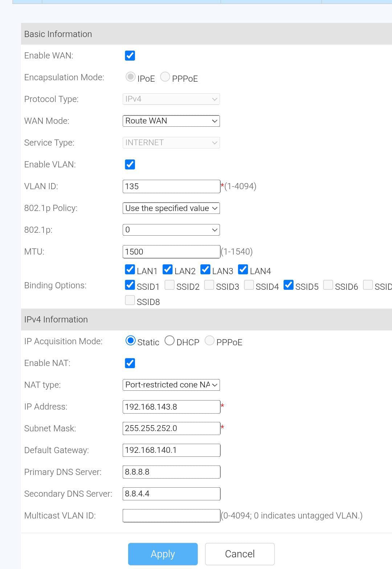Uncheck SSID5 binding option
392x569 pixels.
pyautogui.click(x=289, y=285)
